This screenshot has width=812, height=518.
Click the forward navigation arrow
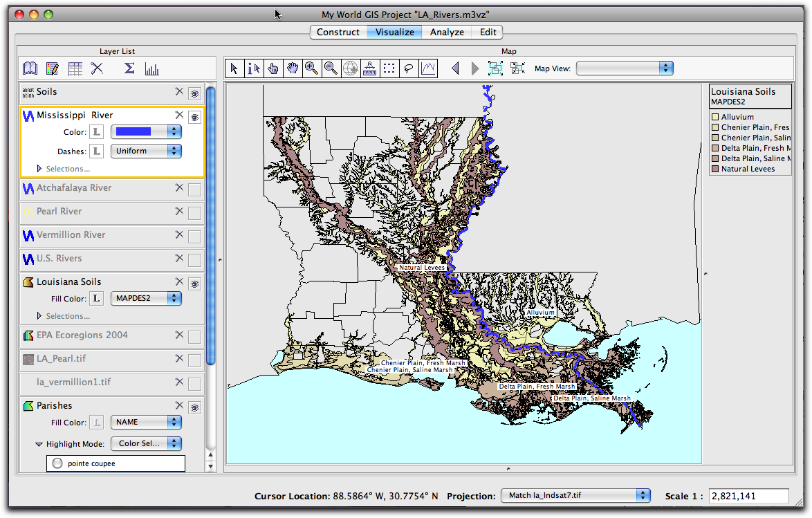(x=474, y=68)
